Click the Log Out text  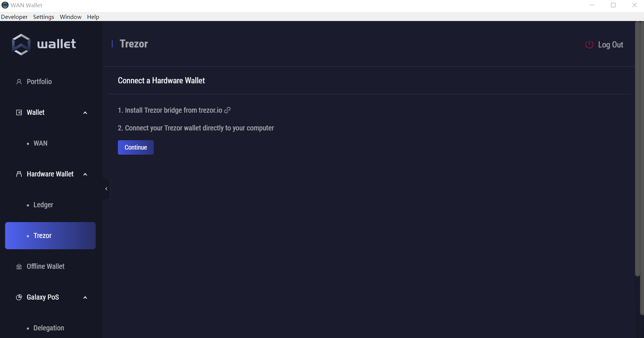[x=611, y=45]
